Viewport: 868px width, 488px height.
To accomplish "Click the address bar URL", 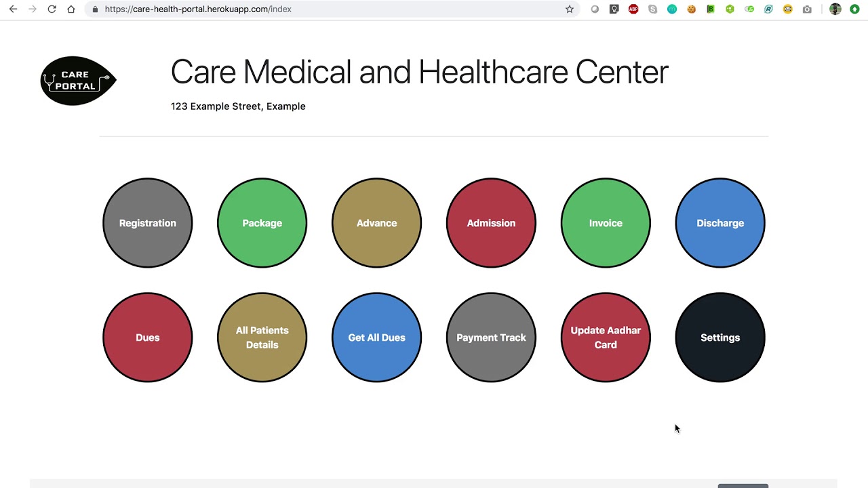I will click(198, 9).
